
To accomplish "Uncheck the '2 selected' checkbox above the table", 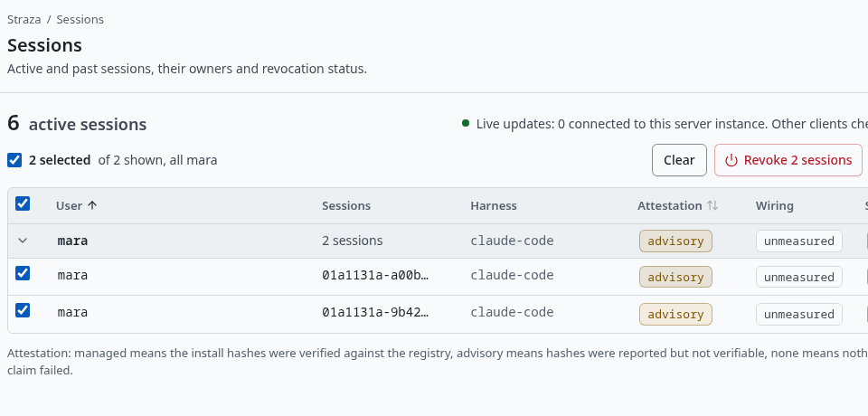I will click(14, 160).
